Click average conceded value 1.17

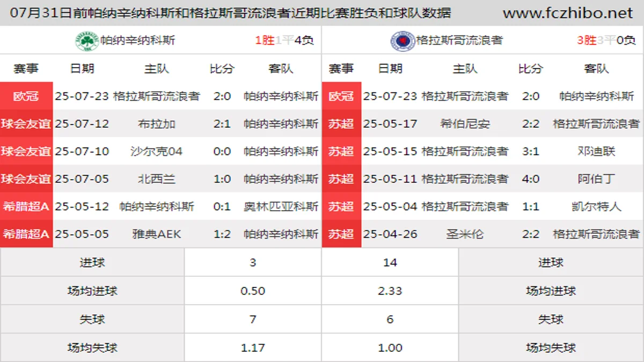coord(253,348)
